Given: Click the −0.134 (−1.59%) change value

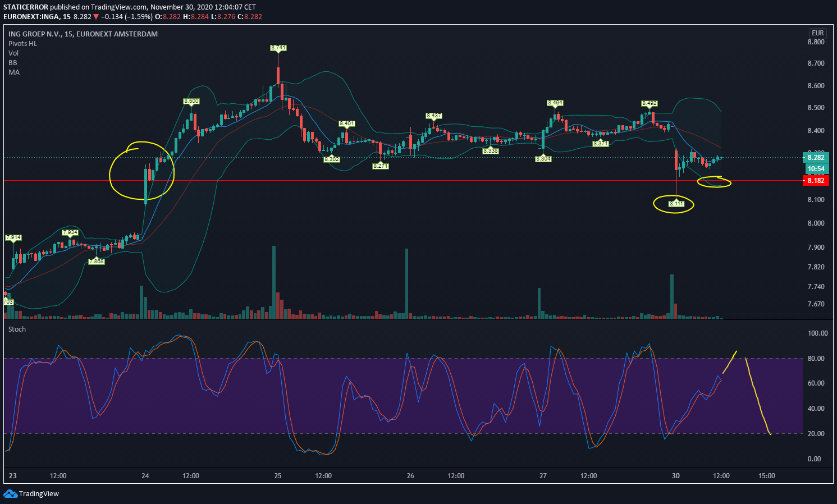Looking at the screenshot, I should (x=127, y=17).
